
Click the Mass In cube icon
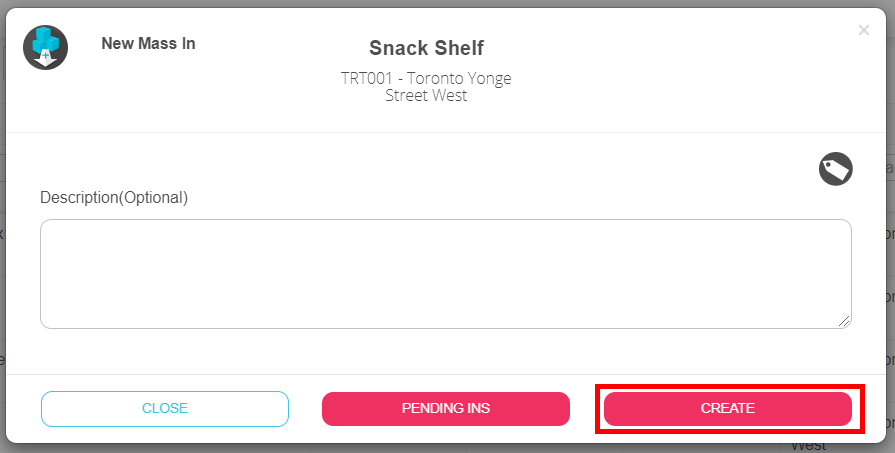[x=45, y=47]
